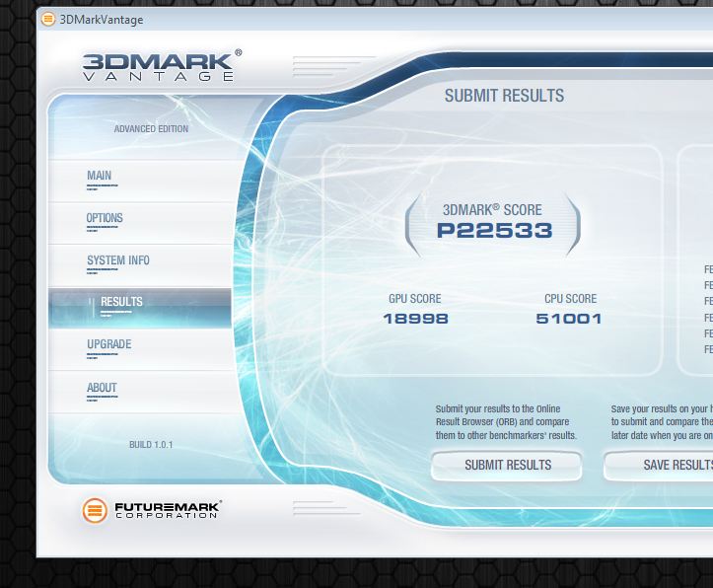Click the Futuremark Corporation orange logo
The image size is (713, 588).
coord(95,510)
